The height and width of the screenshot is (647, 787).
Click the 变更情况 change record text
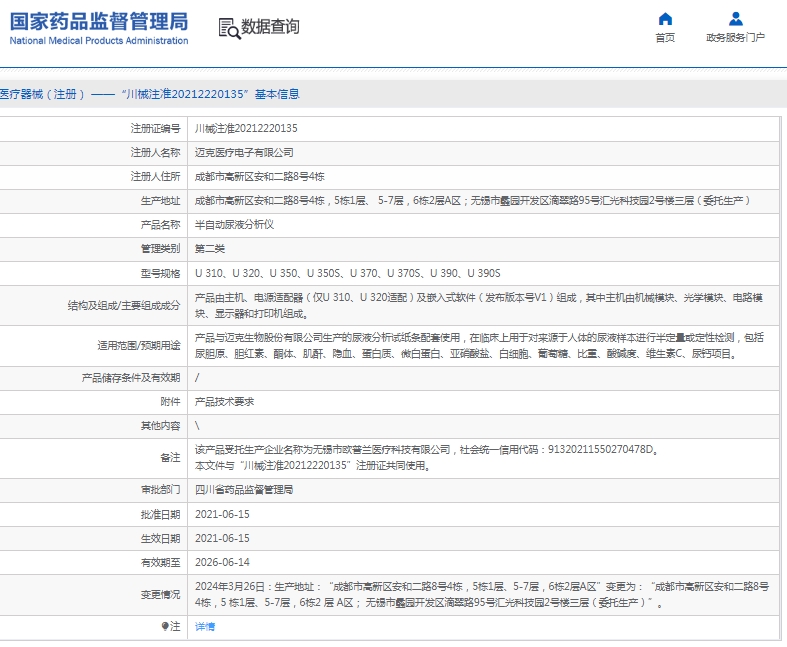point(482,595)
